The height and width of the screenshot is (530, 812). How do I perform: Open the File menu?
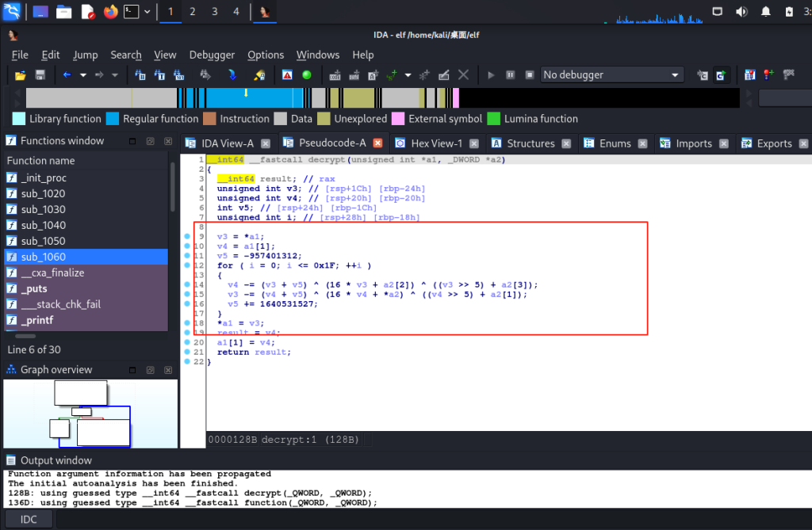[20, 55]
